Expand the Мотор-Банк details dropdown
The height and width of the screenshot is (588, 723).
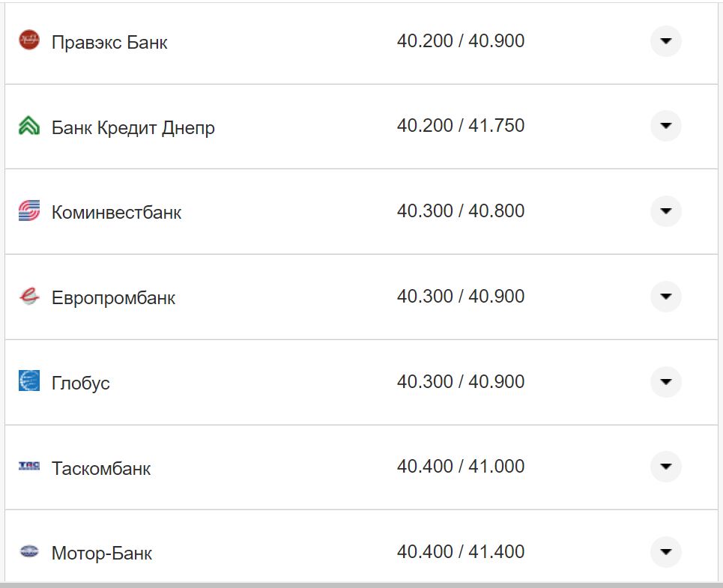pos(665,552)
